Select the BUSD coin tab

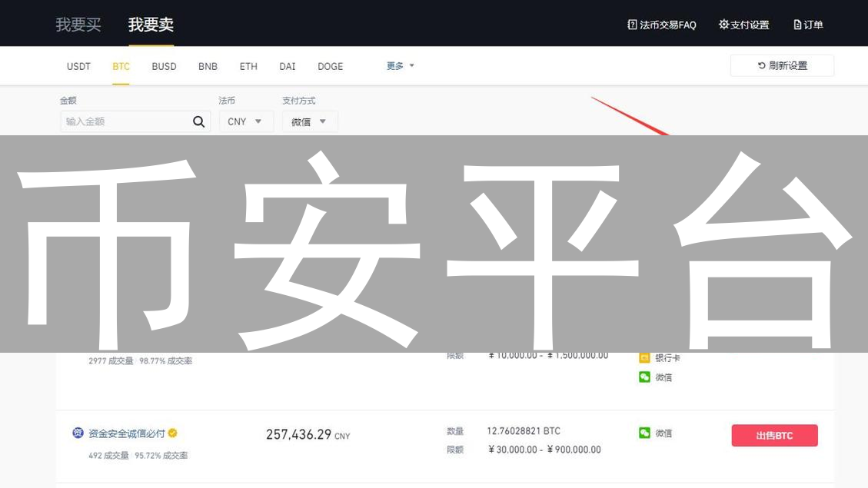coord(164,66)
